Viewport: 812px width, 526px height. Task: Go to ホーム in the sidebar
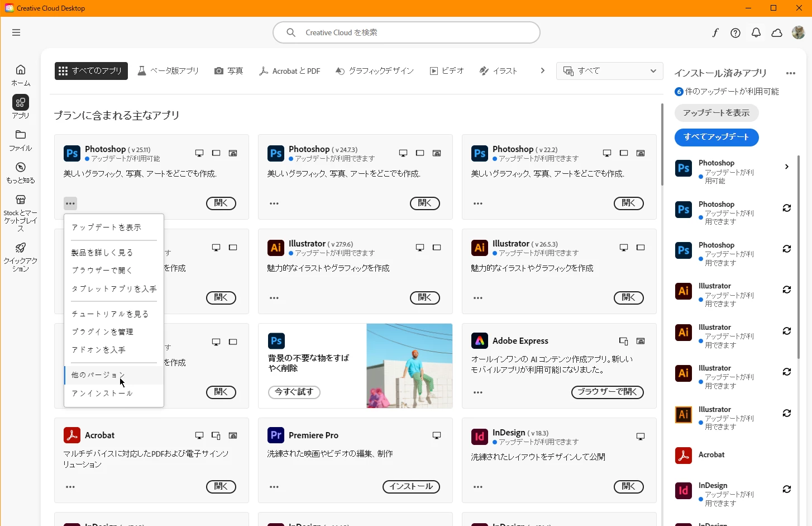point(21,75)
